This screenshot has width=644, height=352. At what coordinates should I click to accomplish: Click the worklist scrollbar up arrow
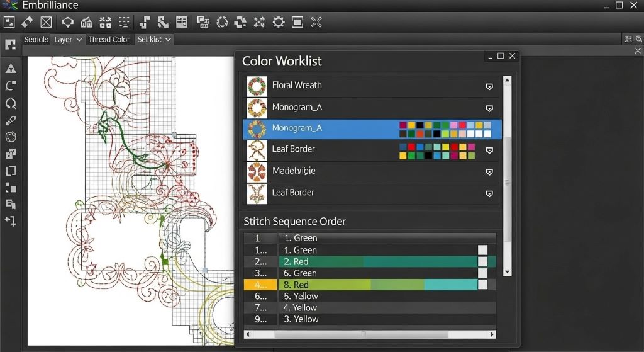(508, 80)
